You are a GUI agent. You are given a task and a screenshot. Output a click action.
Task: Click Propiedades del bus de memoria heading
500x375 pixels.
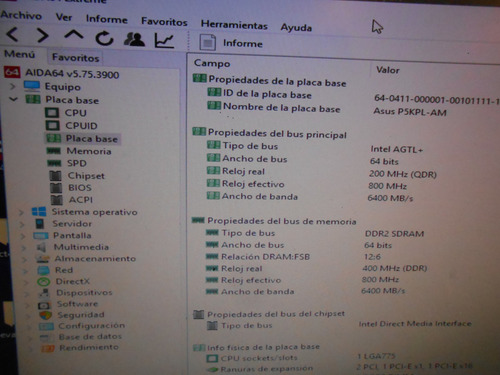(282, 221)
